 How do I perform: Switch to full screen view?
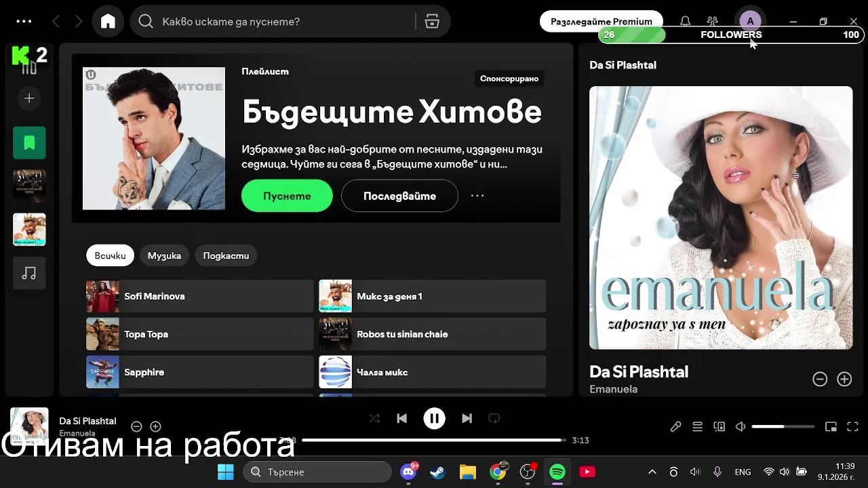853,426
